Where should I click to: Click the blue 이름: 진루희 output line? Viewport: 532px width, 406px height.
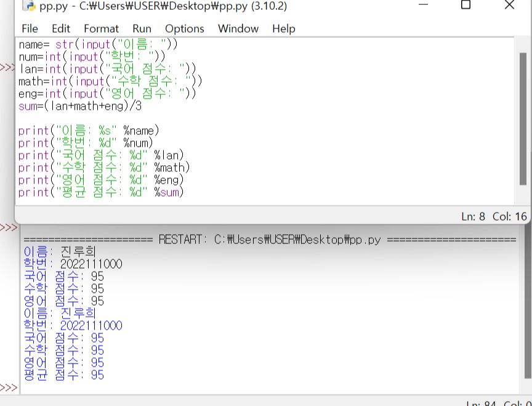[60, 313]
